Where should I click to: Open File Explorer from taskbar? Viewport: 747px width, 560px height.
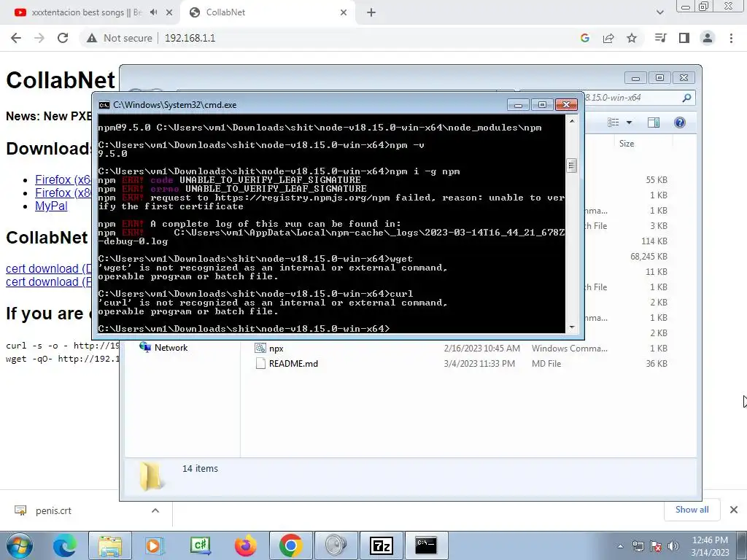coord(110,545)
